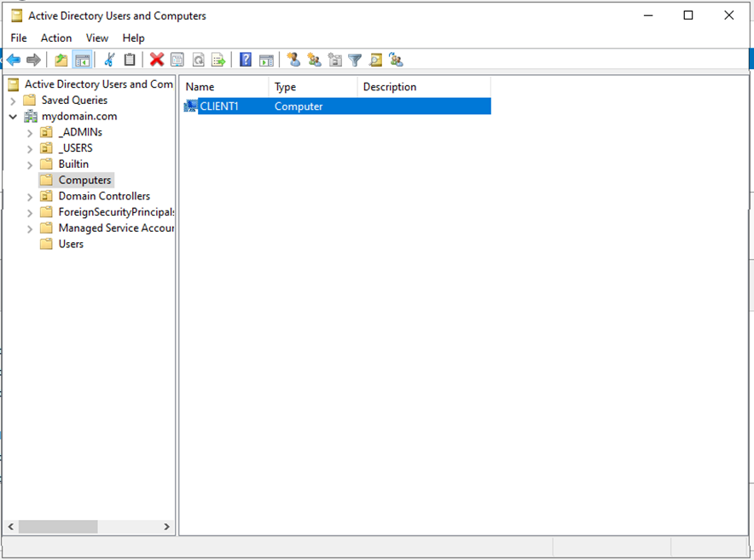
Task: Select Managed Service Accounts tree item
Action: click(x=116, y=228)
